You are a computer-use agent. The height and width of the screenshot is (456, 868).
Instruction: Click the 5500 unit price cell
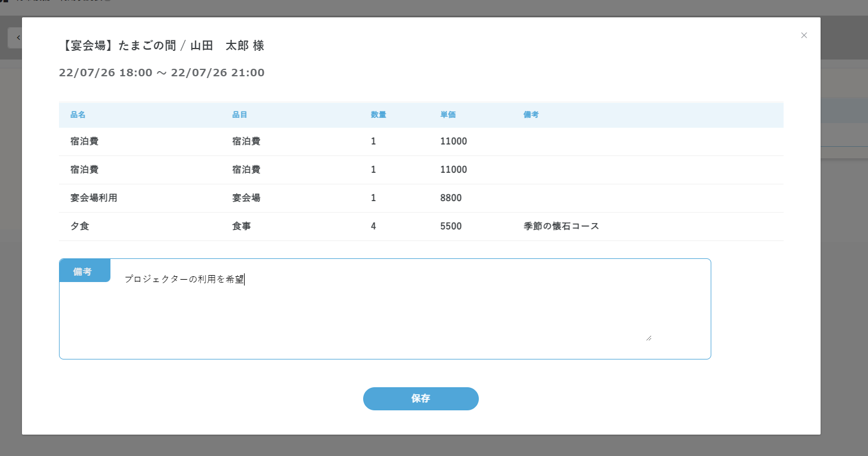point(450,226)
